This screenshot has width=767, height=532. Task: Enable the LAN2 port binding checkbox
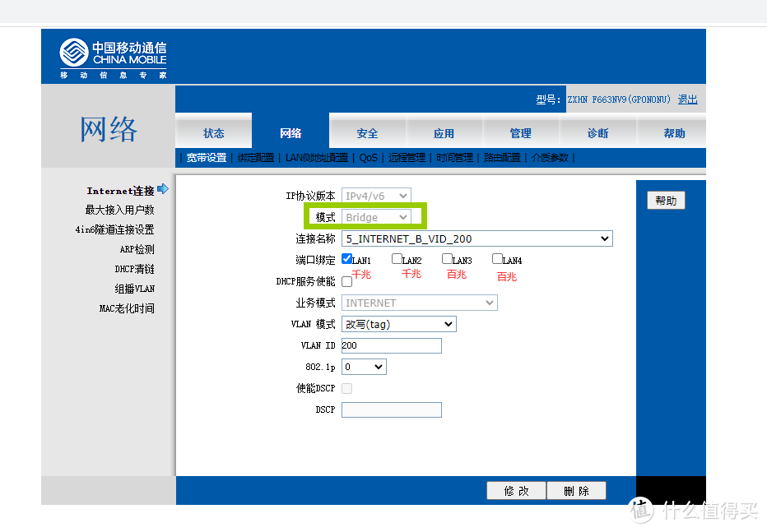point(396,258)
